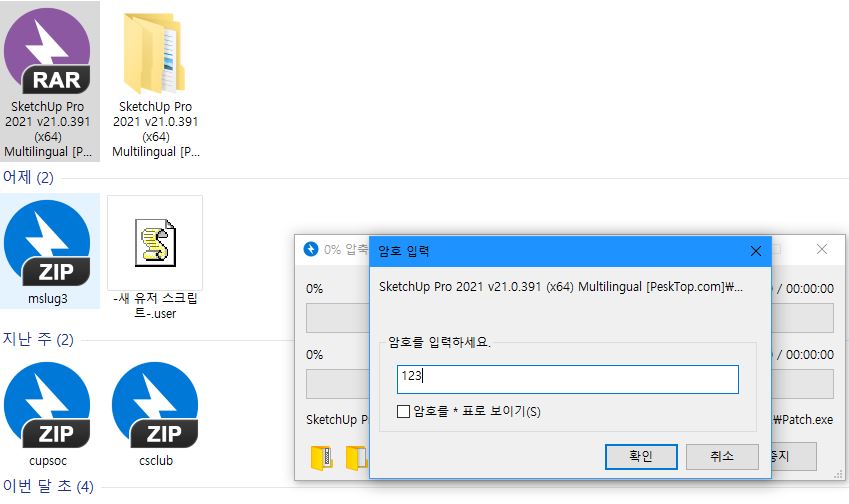Image resolution: width=849 pixels, height=504 pixels.
Task: Click the 암호를 입력하세요 label
Action: pyautogui.click(x=439, y=342)
